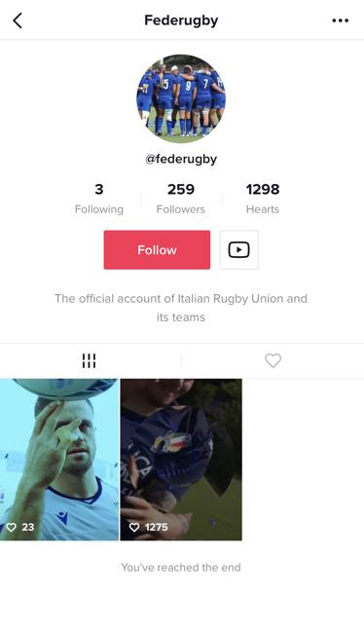364x629 pixels.
Task: Tap the 1298 Hearts count
Action: (x=263, y=199)
